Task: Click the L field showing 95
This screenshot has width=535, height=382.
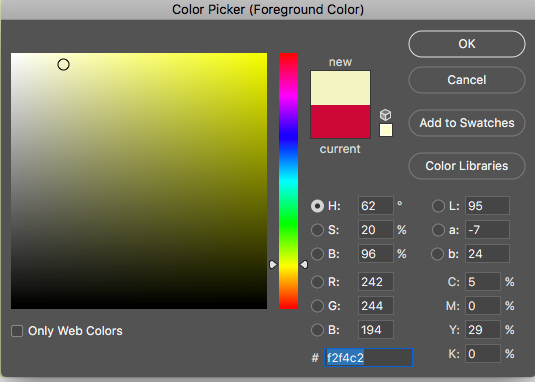Action: pyautogui.click(x=487, y=206)
